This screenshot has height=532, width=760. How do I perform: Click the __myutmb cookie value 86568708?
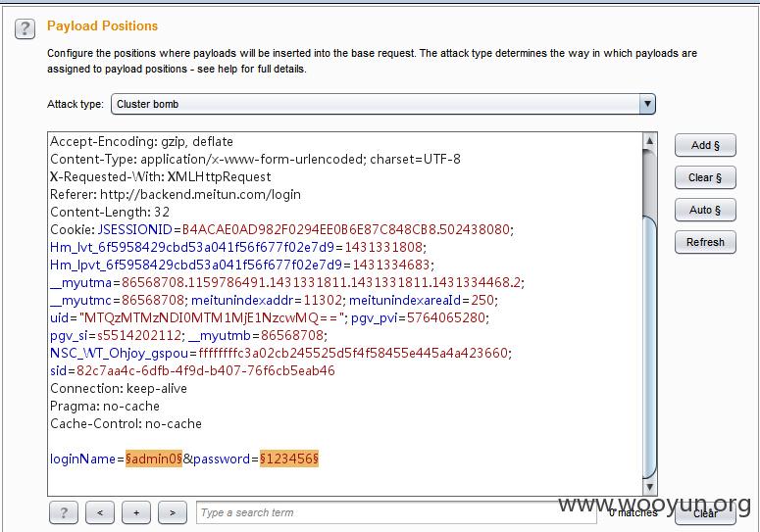pyautogui.click(x=292, y=335)
